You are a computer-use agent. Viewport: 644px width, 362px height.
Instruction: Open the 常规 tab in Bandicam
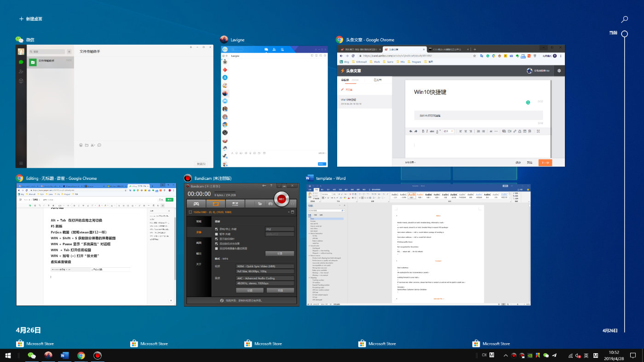[x=199, y=222]
